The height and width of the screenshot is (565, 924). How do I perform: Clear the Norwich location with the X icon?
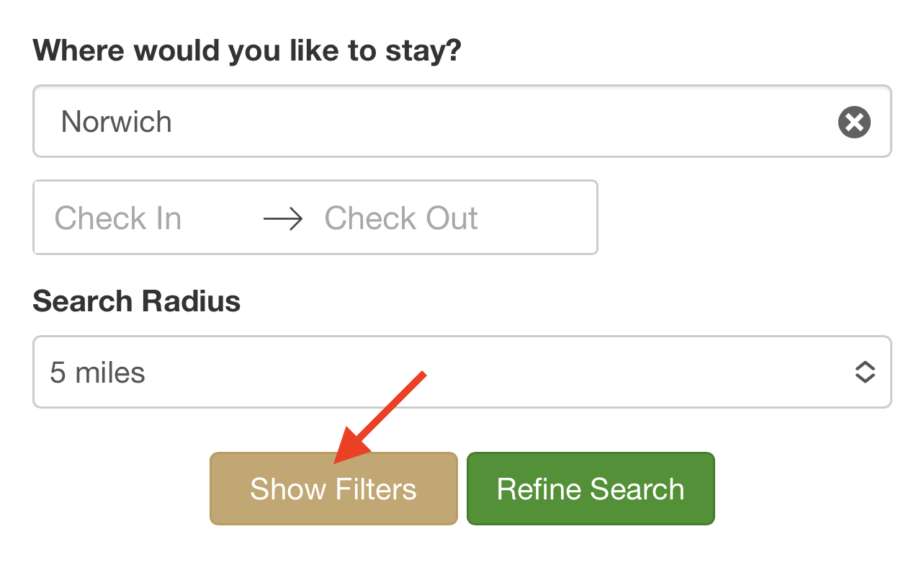[854, 122]
